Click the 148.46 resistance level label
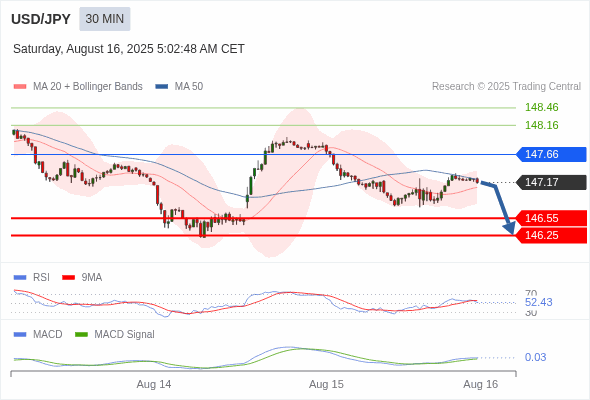This screenshot has height=400, width=590. pos(541,107)
